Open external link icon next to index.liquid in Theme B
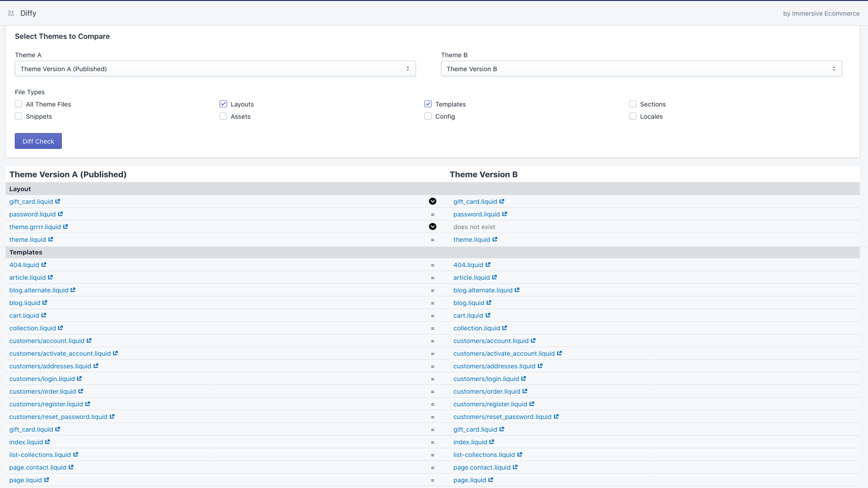This screenshot has height=488, width=868. [x=491, y=442]
